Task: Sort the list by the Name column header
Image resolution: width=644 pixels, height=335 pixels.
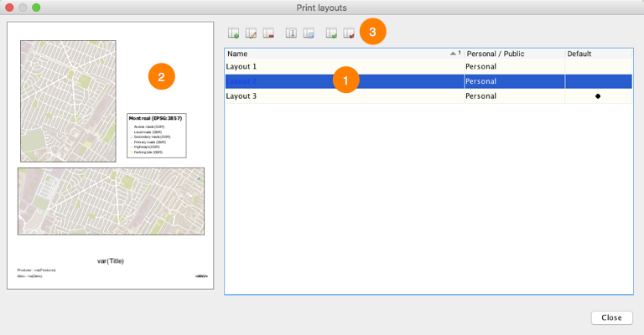Action: pyautogui.click(x=335, y=54)
